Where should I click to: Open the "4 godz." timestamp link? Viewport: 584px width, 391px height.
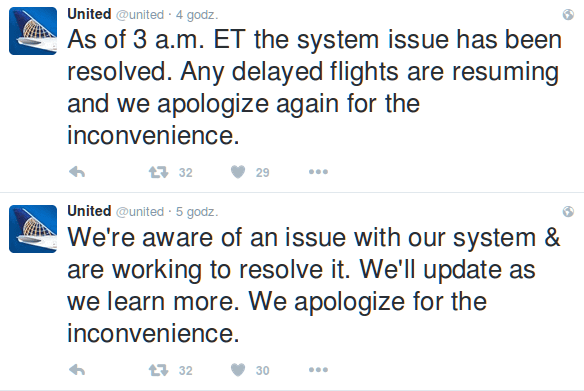click(197, 15)
